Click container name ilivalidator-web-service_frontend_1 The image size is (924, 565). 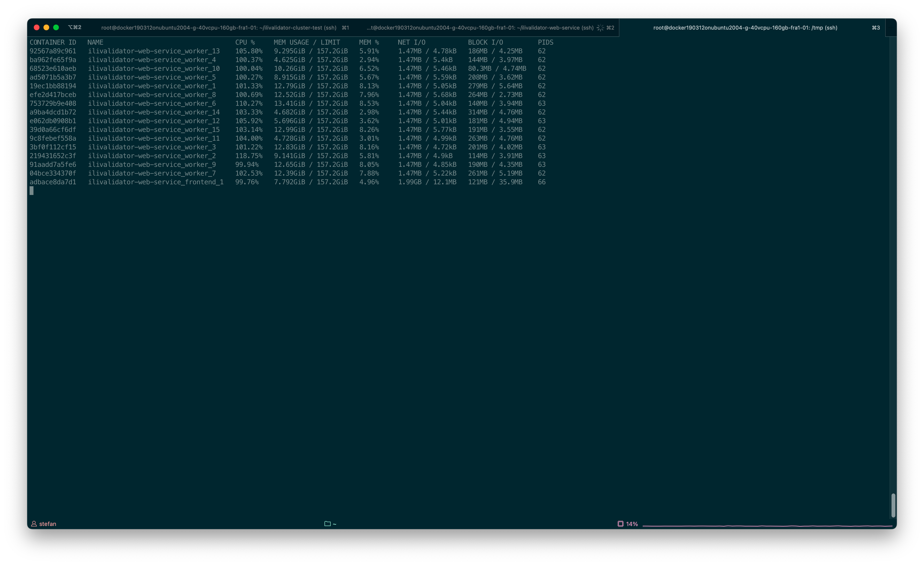[x=156, y=182]
